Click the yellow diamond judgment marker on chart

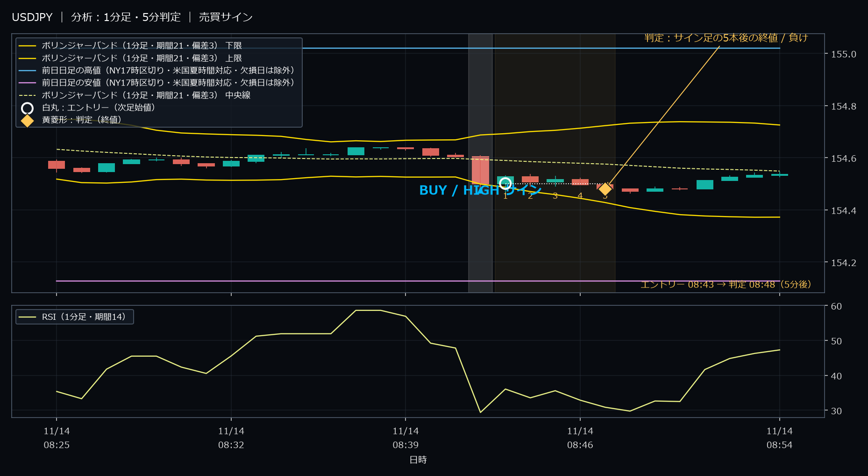tap(605, 189)
